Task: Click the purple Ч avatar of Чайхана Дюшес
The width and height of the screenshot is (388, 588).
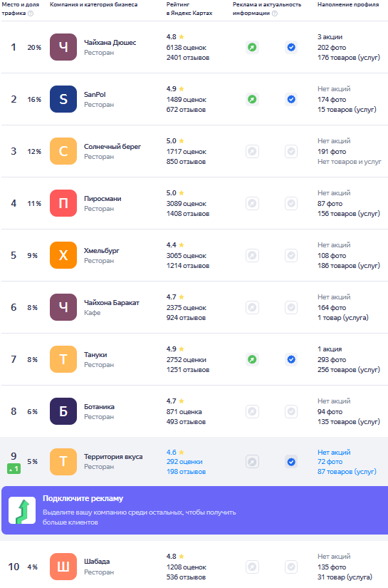Action: click(63, 47)
